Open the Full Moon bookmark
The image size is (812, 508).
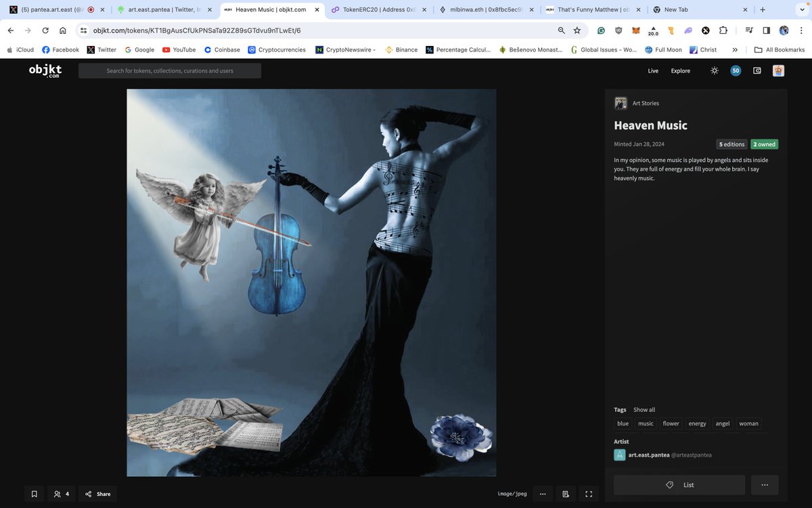pos(663,49)
